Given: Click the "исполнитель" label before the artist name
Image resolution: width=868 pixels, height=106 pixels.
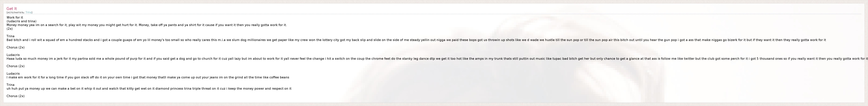Looking at the screenshot, I should tap(15, 12).
